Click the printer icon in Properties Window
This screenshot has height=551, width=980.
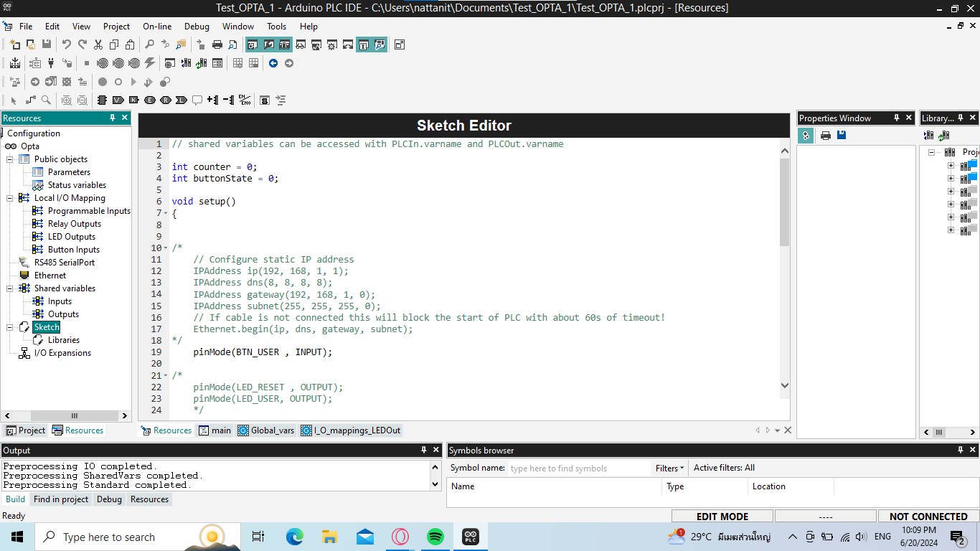[x=826, y=135]
